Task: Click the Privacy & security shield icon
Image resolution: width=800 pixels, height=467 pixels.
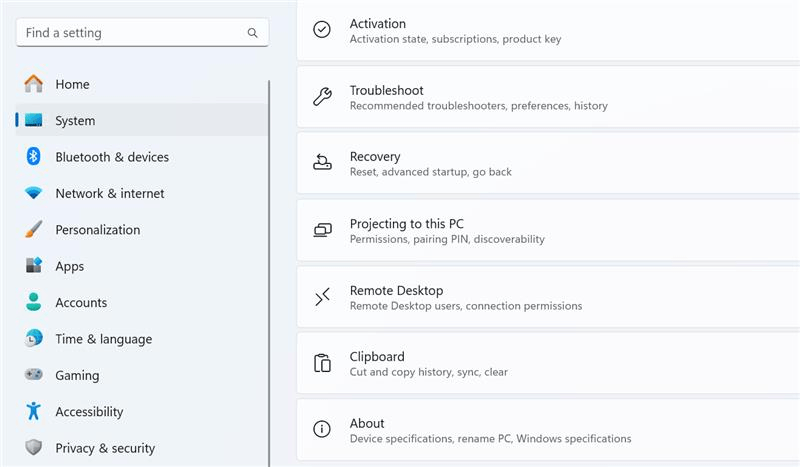Action: click(x=33, y=448)
